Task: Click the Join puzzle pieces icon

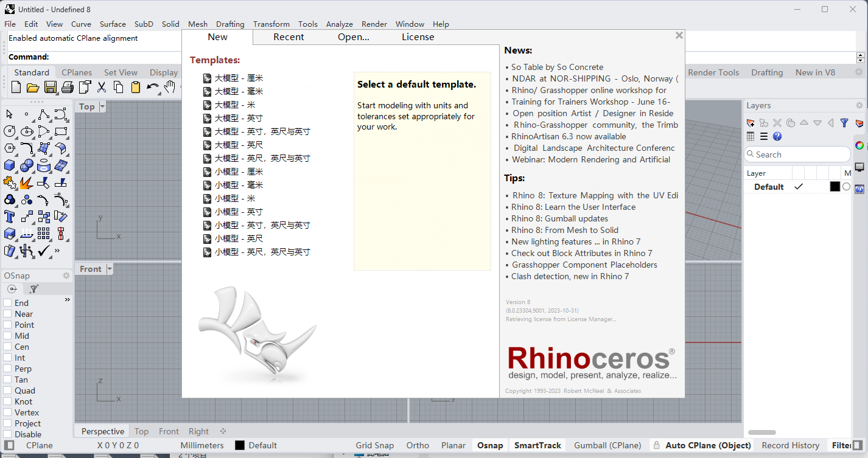Action: 10,182
